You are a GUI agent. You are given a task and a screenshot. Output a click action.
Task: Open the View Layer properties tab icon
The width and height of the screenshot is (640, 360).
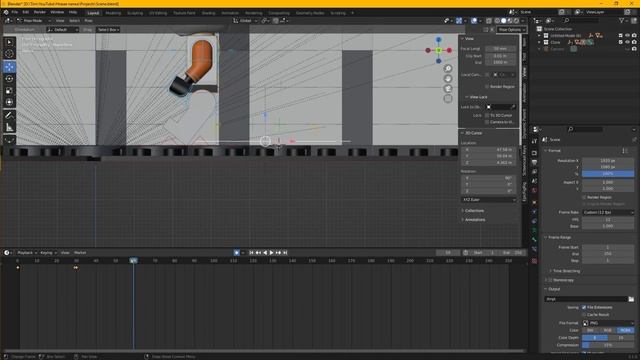(534, 172)
